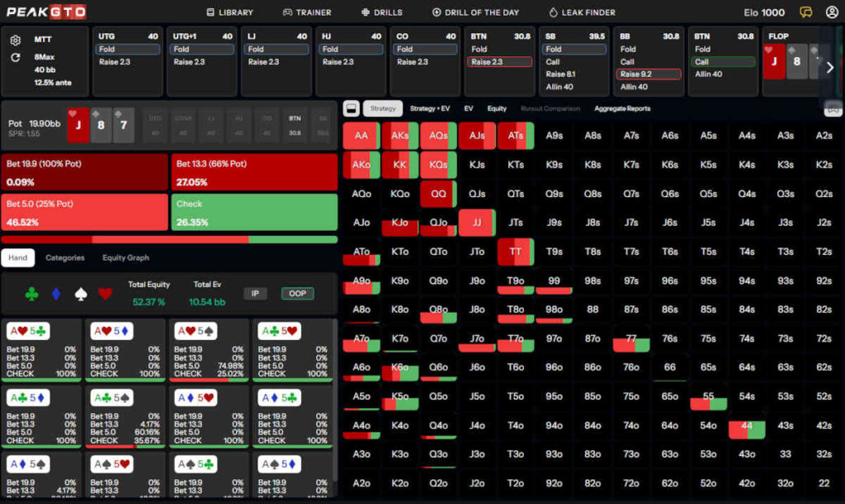Switch the position toggle to OOP
Viewport: 845px width, 504px height.
(297, 293)
